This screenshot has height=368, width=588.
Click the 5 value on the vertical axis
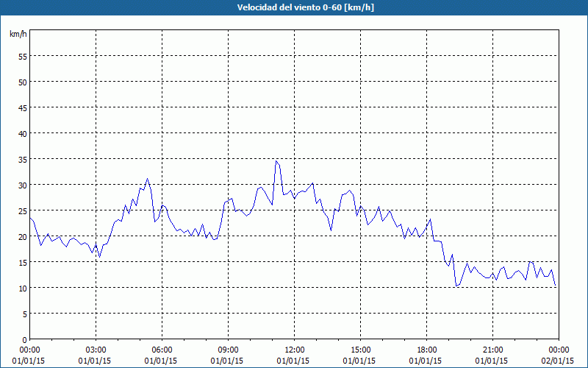click(25, 314)
